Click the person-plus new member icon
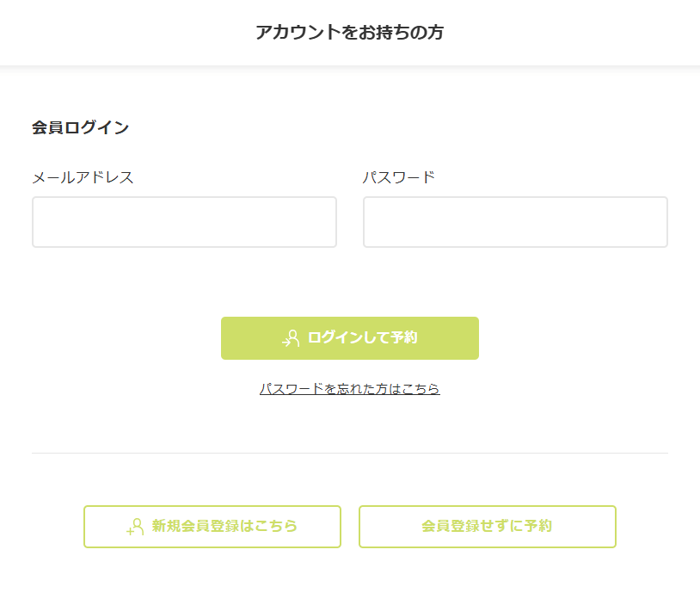Screen dimensions: 700x599 point(135,527)
